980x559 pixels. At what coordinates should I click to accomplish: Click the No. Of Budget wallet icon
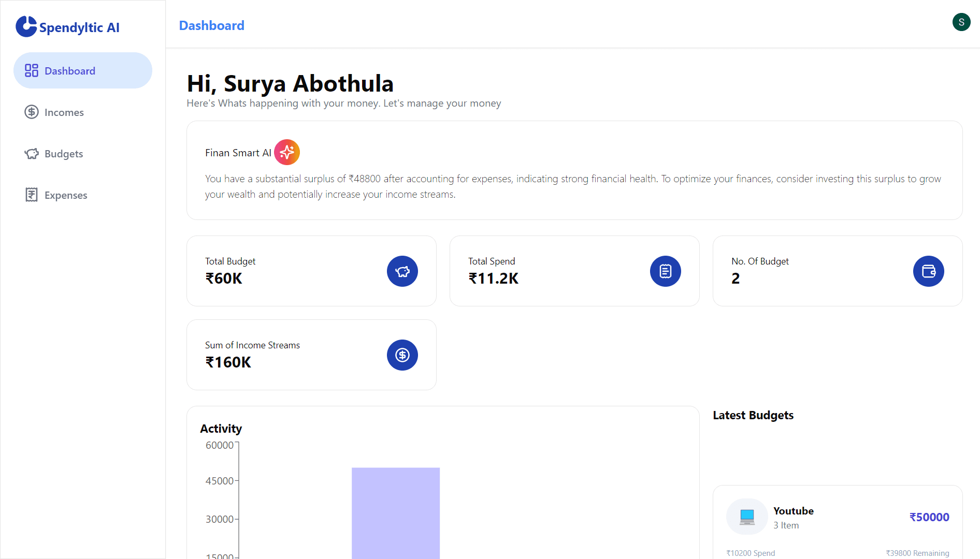(x=929, y=271)
